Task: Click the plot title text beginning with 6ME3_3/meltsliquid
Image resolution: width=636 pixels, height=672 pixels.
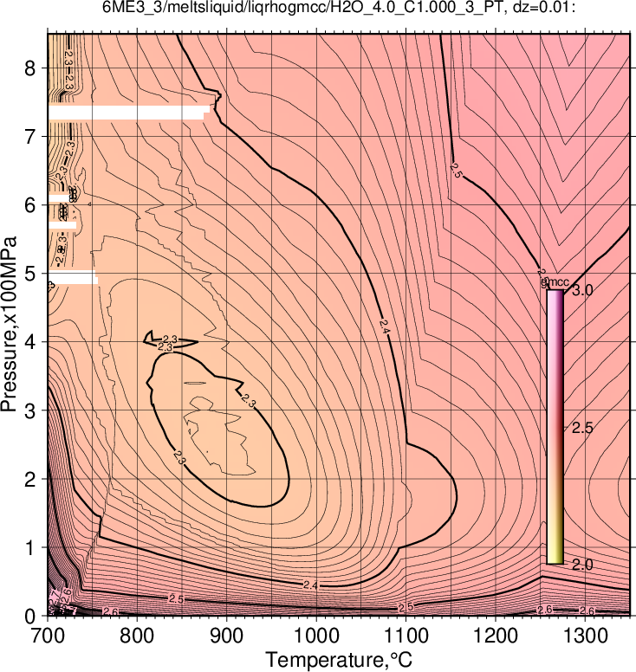Action: [339, 7]
